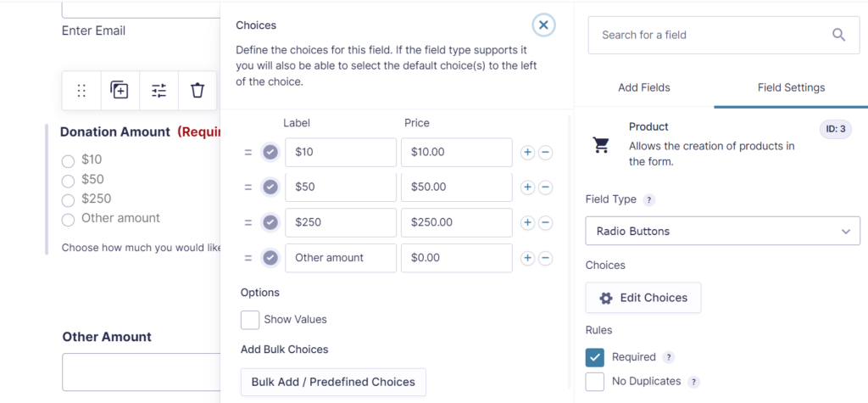Click the Edit Choices button
This screenshot has height=403, width=868.
[x=643, y=298]
